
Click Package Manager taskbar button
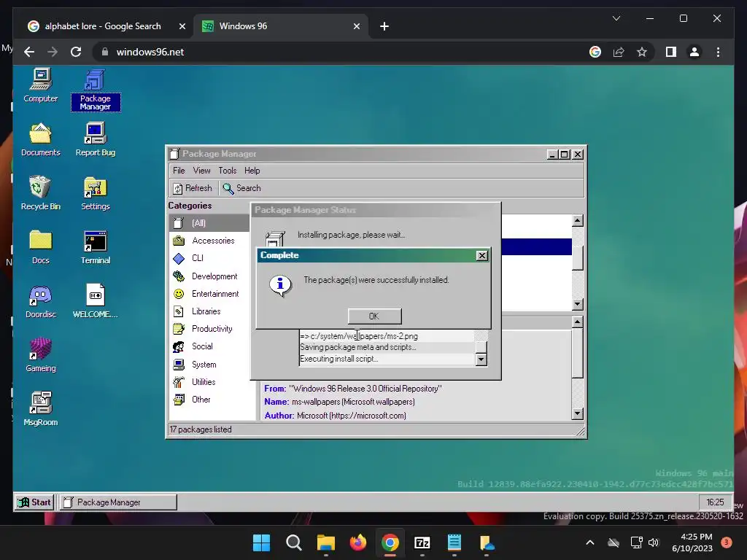[x=117, y=502]
